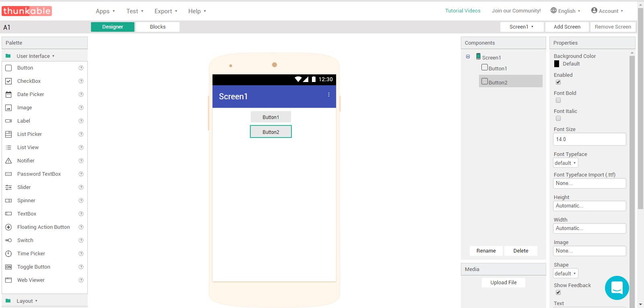Click the Font Size input field

[x=589, y=139]
